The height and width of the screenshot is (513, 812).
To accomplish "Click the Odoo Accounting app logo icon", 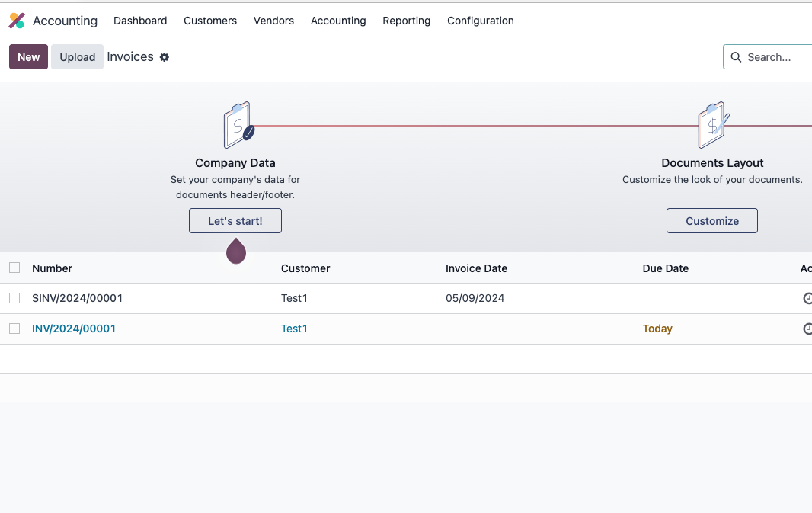I will coord(17,21).
